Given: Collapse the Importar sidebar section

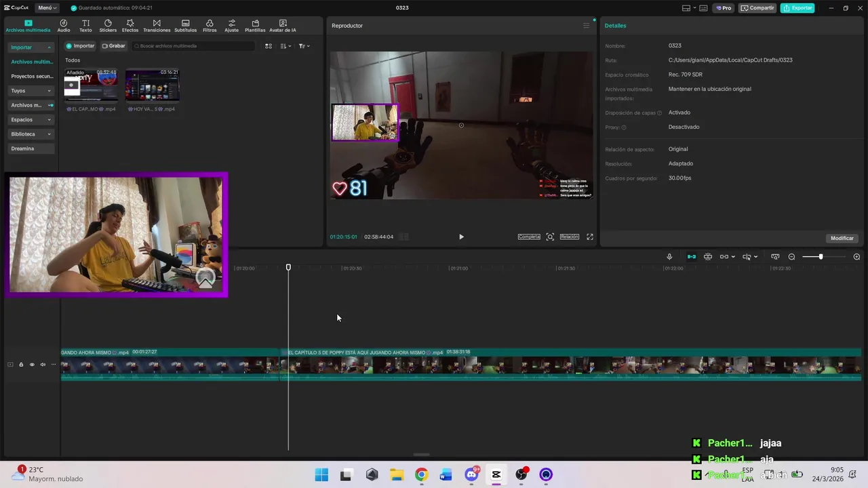Looking at the screenshot, I should click(x=49, y=47).
